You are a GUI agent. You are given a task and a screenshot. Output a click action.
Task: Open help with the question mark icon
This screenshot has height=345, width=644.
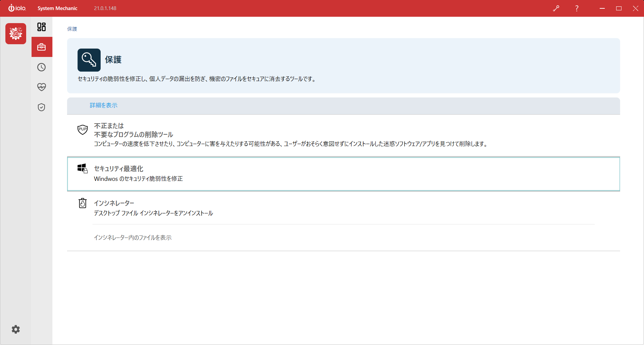pyautogui.click(x=577, y=8)
